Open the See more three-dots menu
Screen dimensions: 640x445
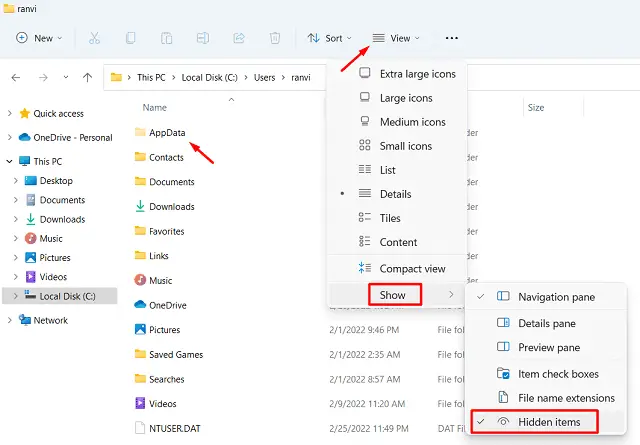pyautogui.click(x=451, y=38)
